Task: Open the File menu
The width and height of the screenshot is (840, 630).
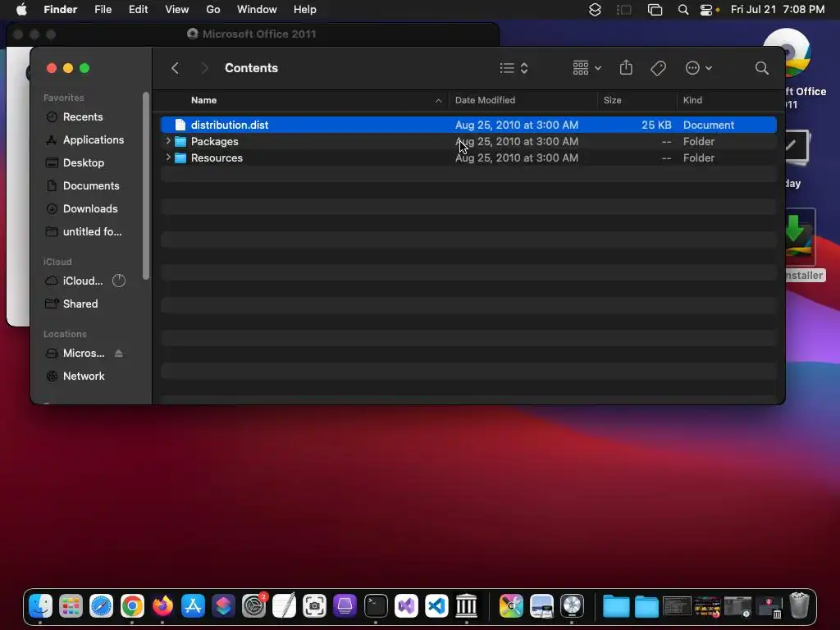Action: tap(103, 10)
